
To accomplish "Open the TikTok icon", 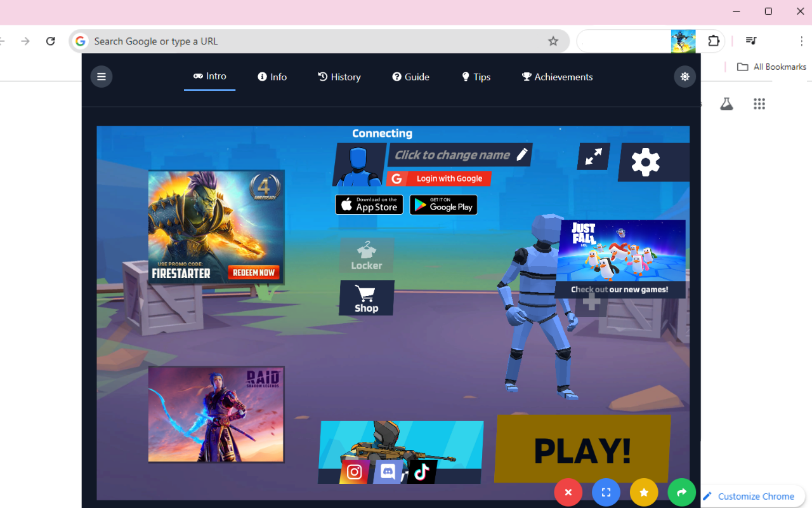I will tap(422, 472).
